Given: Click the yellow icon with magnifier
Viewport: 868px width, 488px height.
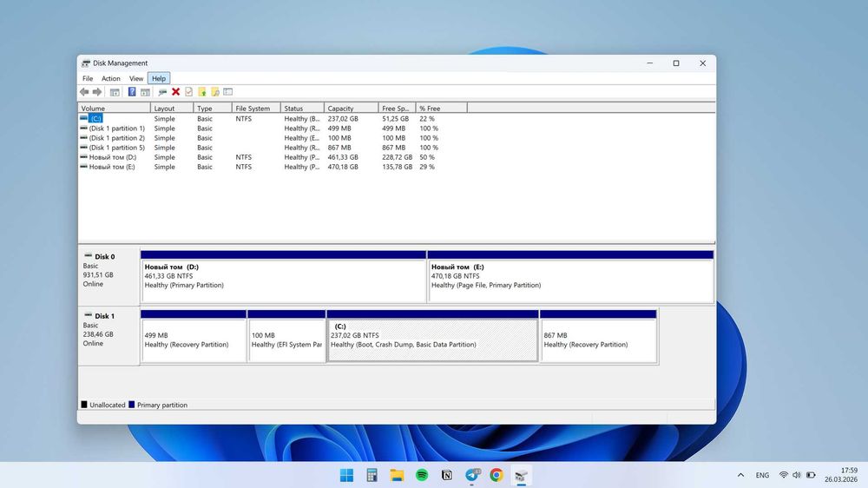Looking at the screenshot, I should [214, 92].
